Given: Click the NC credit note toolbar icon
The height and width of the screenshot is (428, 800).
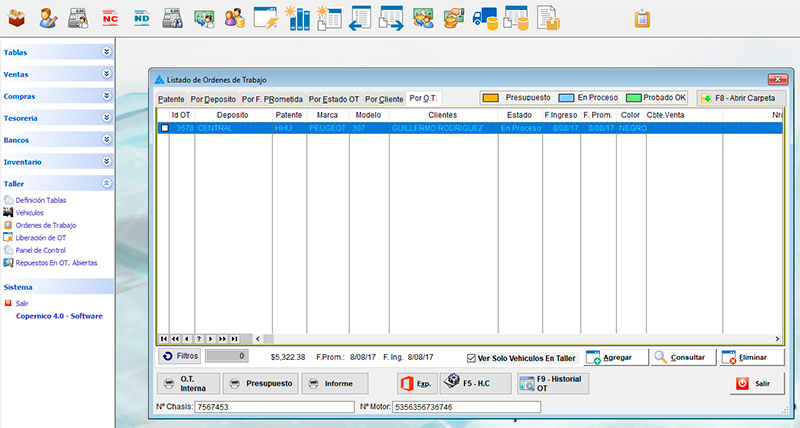Looking at the screenshot, I should pos(111,17).
